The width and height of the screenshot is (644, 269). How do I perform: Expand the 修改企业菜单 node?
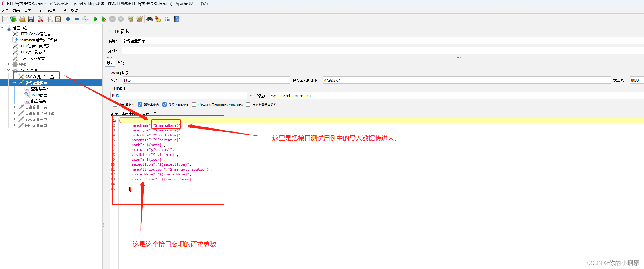(x=14, y=119)
